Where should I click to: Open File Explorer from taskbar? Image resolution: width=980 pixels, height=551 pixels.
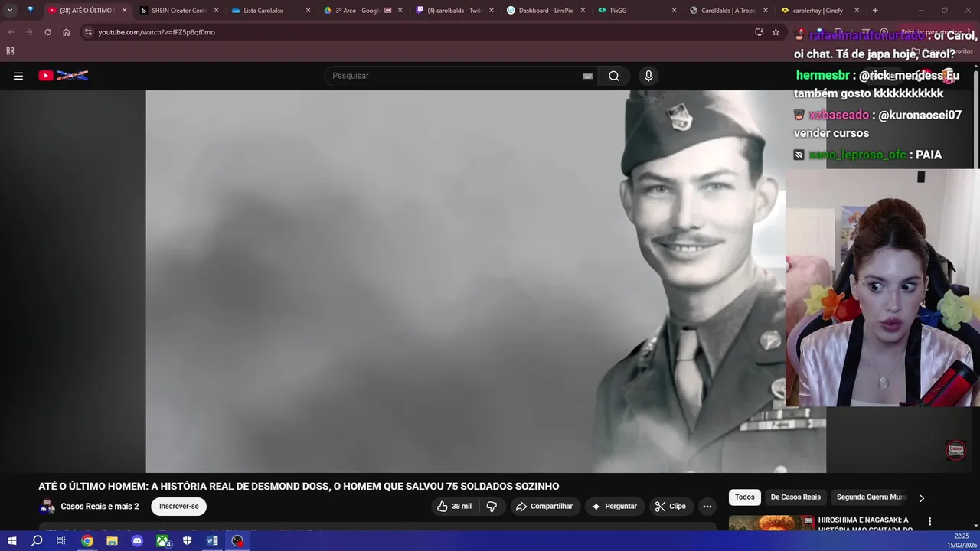click(113, 541)
